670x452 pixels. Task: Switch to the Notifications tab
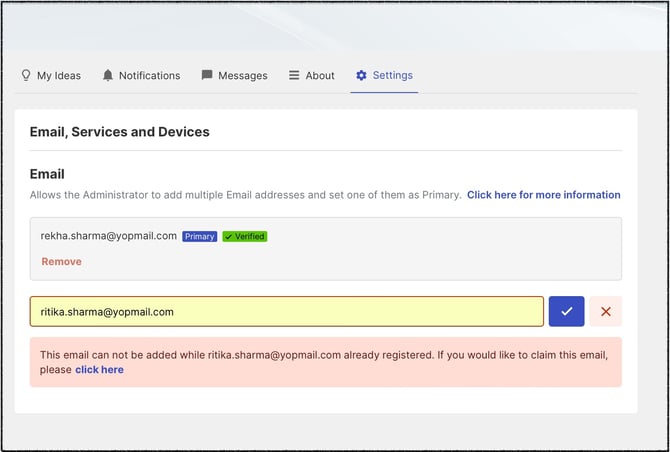(141, 76)
